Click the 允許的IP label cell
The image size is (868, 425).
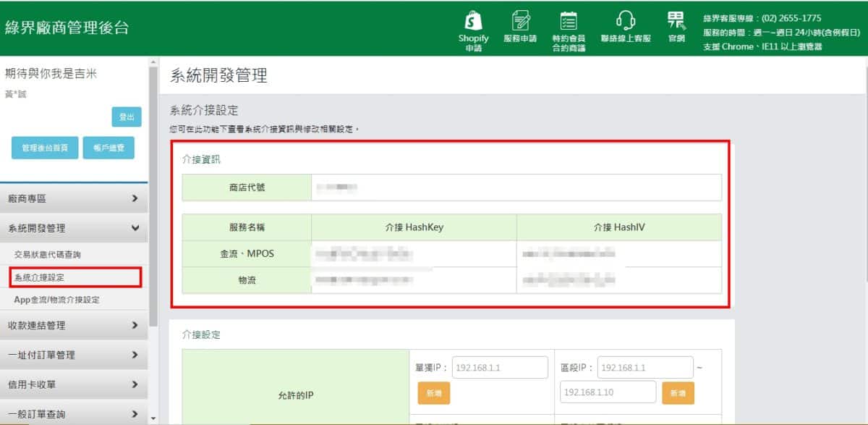(x=296, y=395)
